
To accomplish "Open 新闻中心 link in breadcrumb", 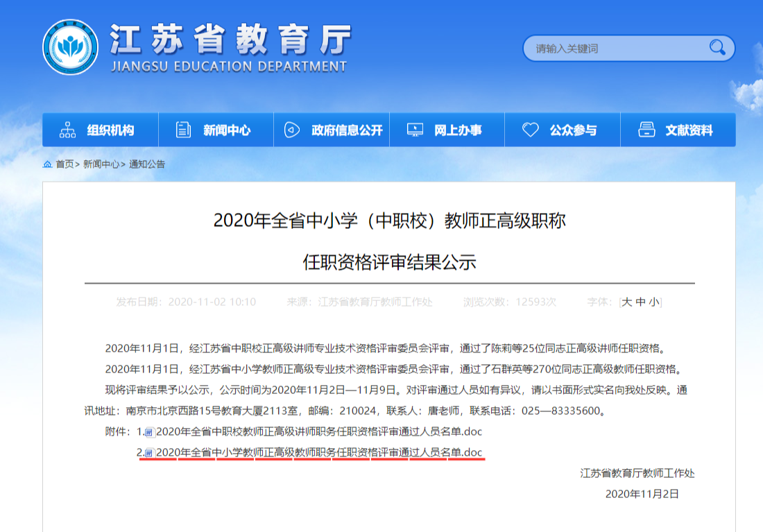I will click(101, 164).
